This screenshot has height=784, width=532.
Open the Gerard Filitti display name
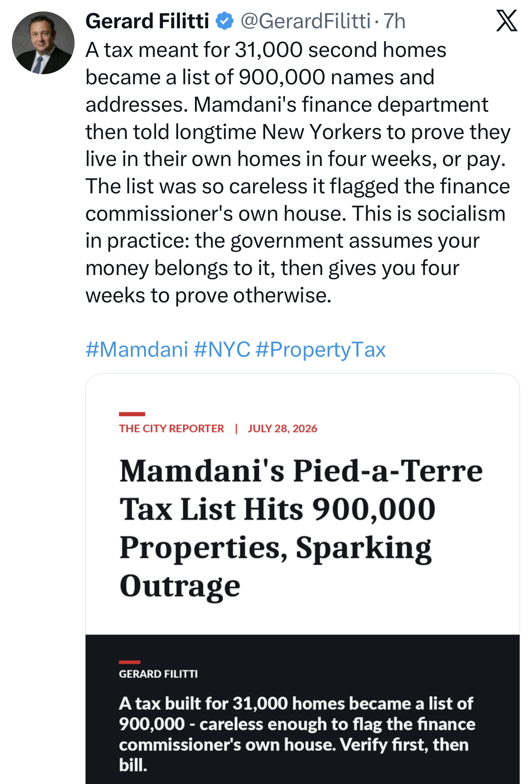point(147,21)
